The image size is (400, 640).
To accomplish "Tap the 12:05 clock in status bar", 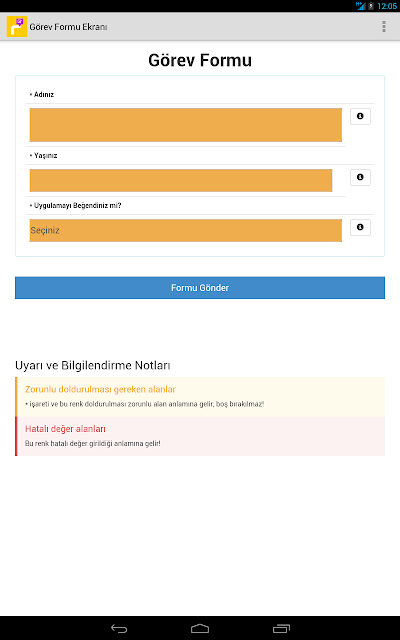I will (387, 6).
